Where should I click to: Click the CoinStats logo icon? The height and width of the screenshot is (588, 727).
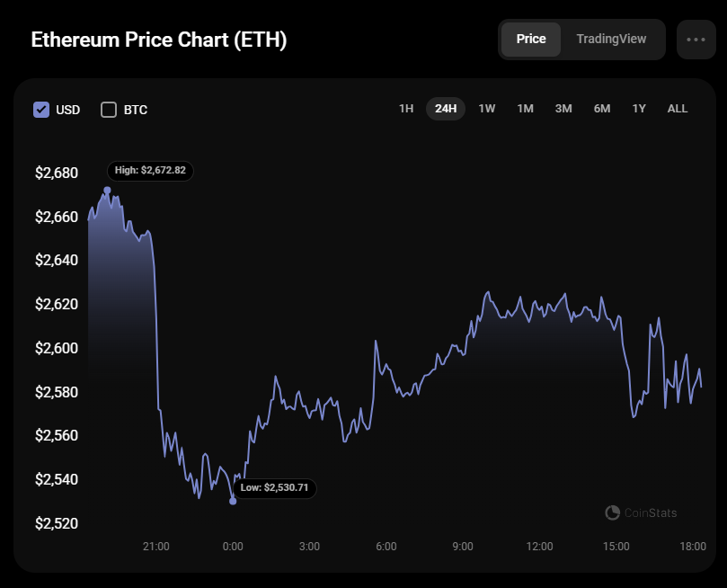612,512
